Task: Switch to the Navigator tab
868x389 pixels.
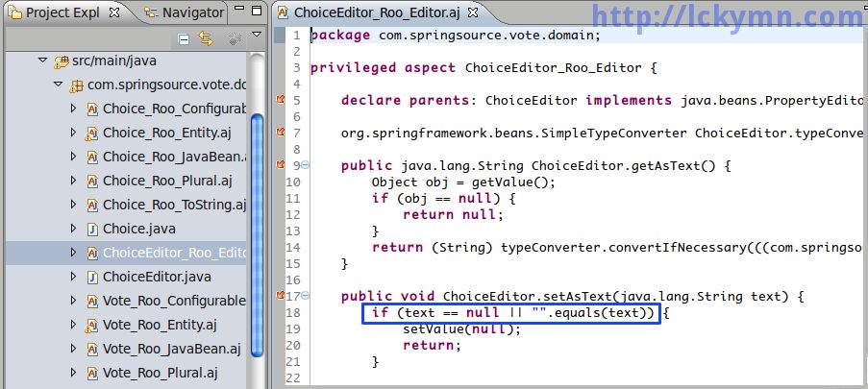Action: tap(185, 12)
